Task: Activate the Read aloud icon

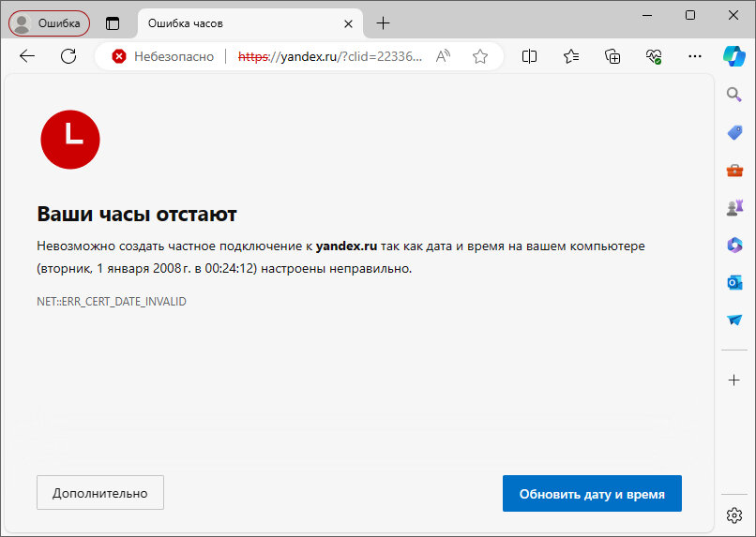Action: coord(443,56)
